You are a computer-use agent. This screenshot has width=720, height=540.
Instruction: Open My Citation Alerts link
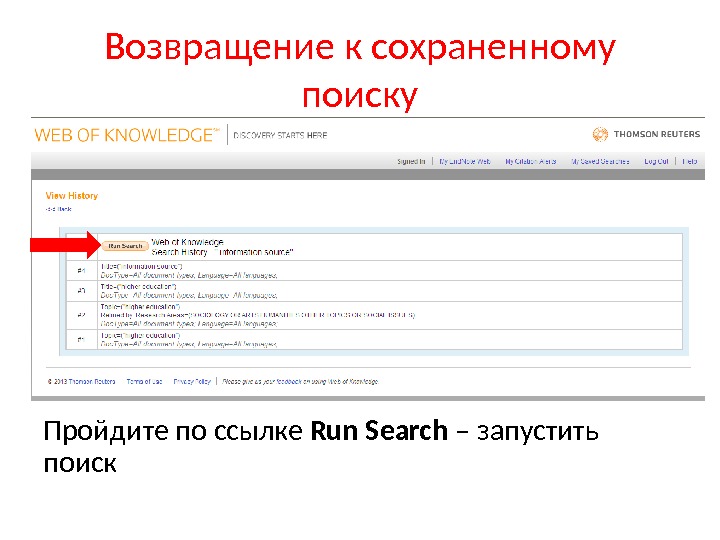pyautogui.click(x=530, y=162)
